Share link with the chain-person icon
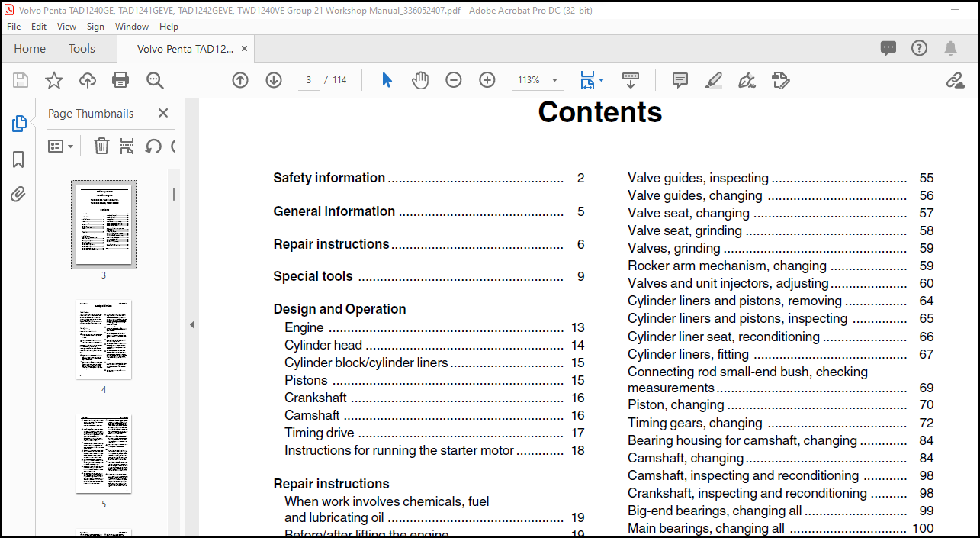Viewport: 980px width, 538px height. coord(955,80)
